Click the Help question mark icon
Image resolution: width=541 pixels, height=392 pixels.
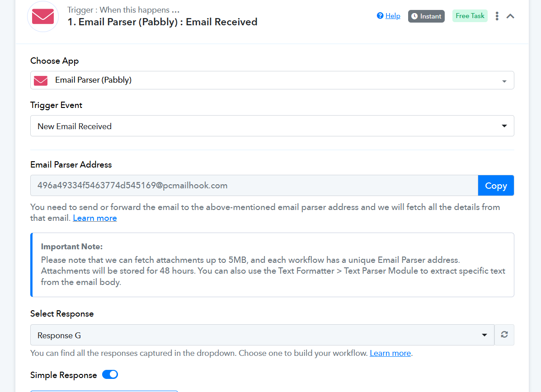pyautogui.click(x=380, y=16)
